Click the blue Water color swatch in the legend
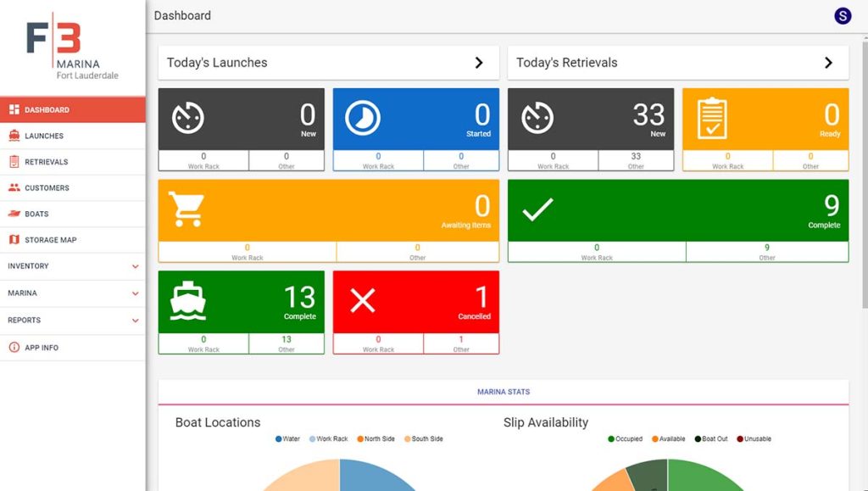This screenshot has height=491, width=868. [278, 438]
